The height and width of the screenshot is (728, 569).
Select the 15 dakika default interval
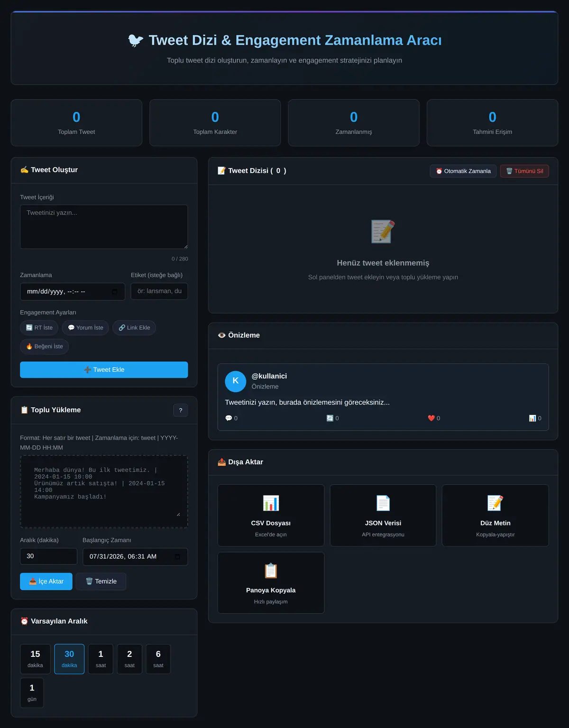(x=35, y=659)
